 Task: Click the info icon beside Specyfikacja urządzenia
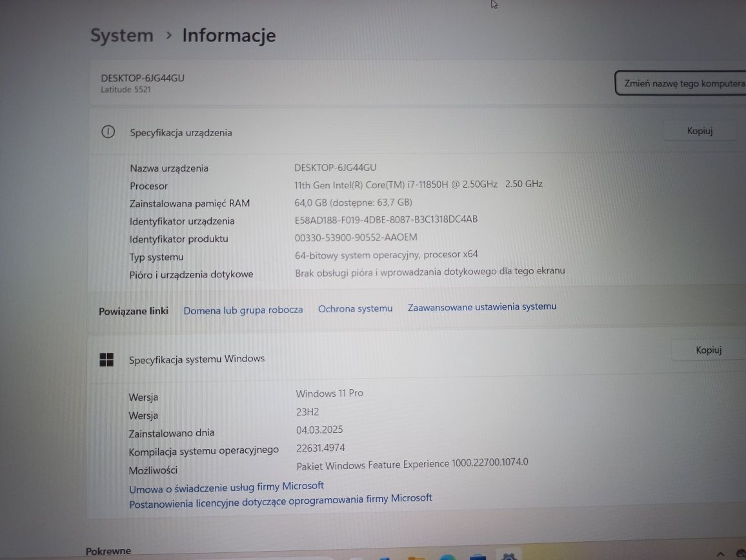pyautogui.click(x=108, y=132)
